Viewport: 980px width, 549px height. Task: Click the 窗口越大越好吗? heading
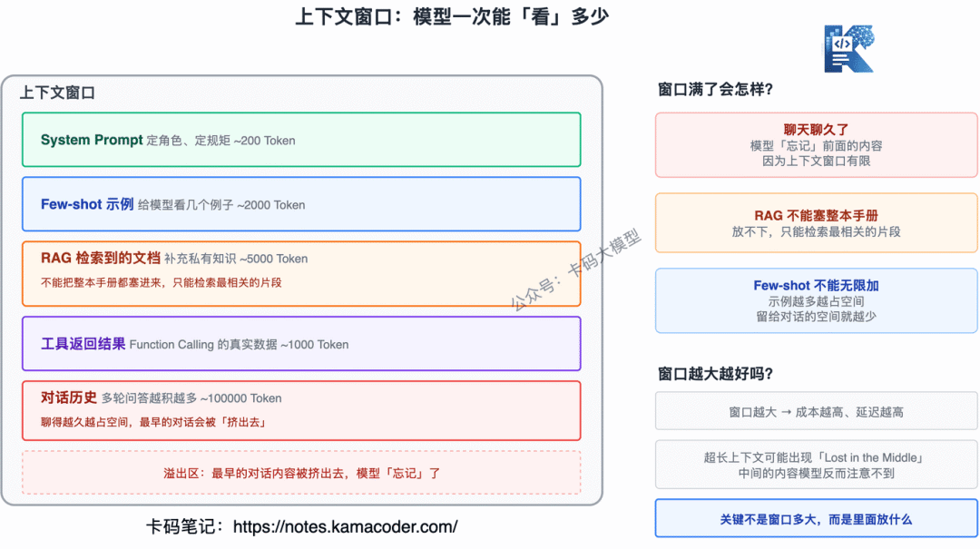[x=716, y=374]
